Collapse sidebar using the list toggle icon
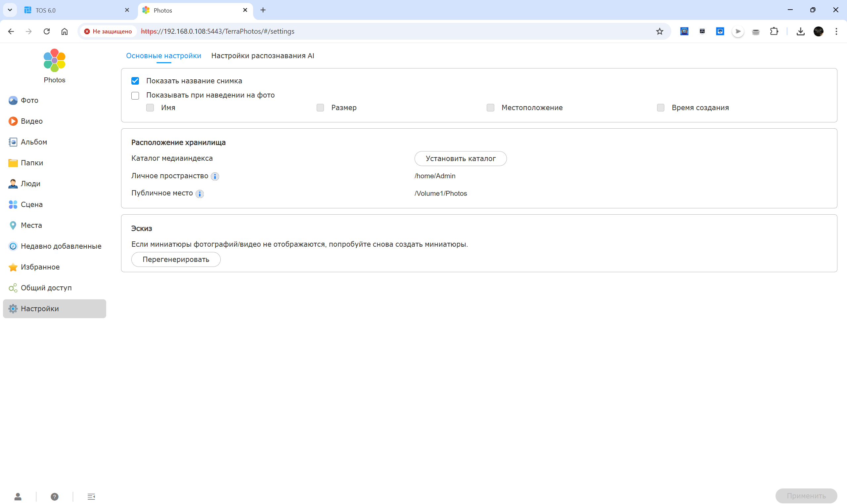This screenshot has width=847, height=504. click(91, 496)
